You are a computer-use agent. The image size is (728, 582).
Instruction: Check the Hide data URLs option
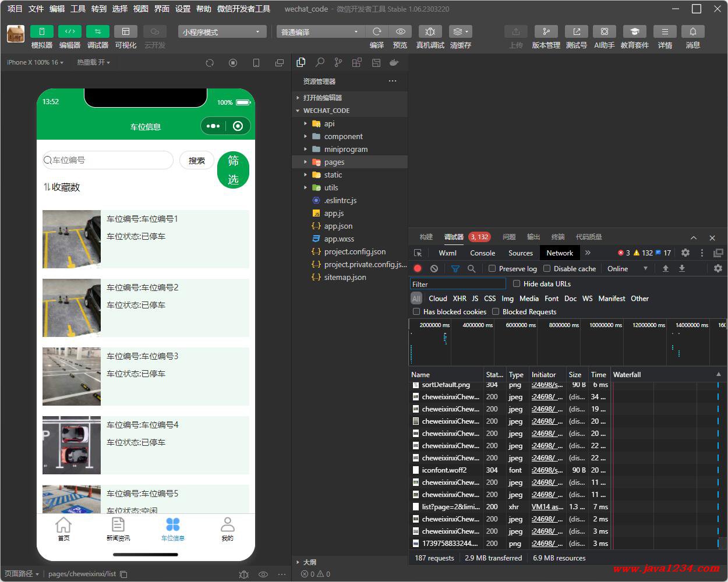click(517, 283)
